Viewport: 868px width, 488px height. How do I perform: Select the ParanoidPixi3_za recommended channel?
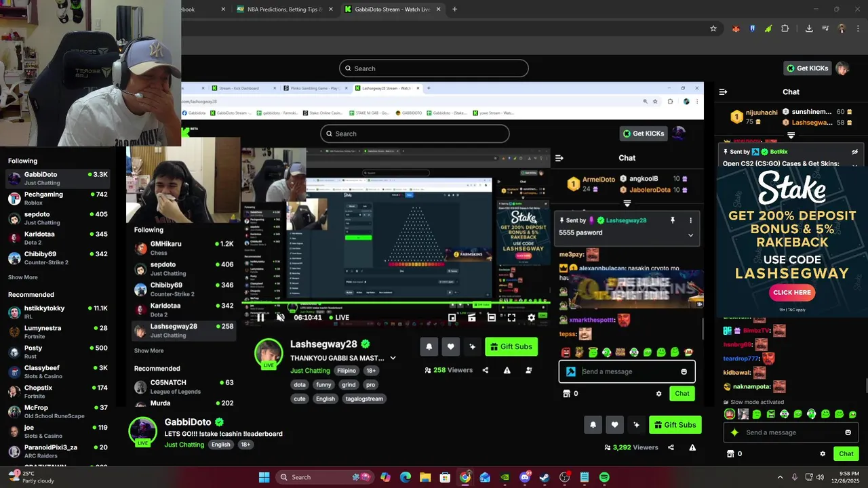click(58, 451)
